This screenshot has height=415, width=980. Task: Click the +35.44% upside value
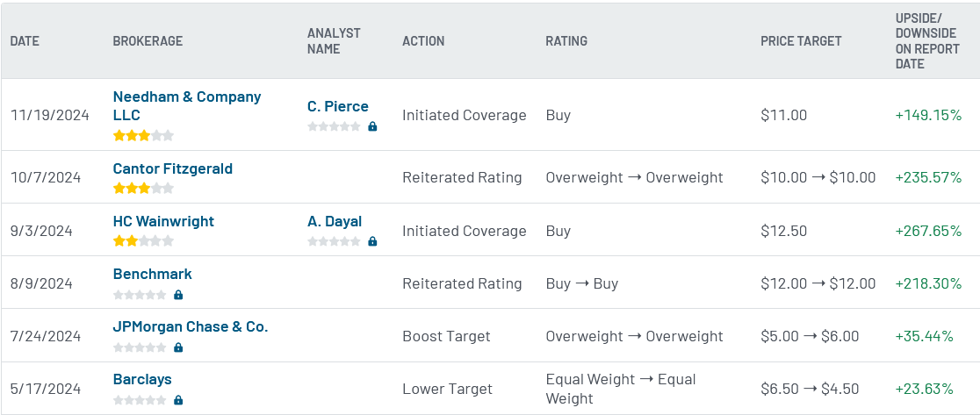pyautogui.click(x=925, y=336)
